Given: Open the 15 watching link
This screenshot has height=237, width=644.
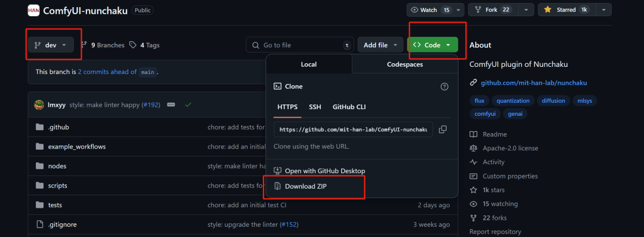Looking at the screenshot, I should pos(500,204).
